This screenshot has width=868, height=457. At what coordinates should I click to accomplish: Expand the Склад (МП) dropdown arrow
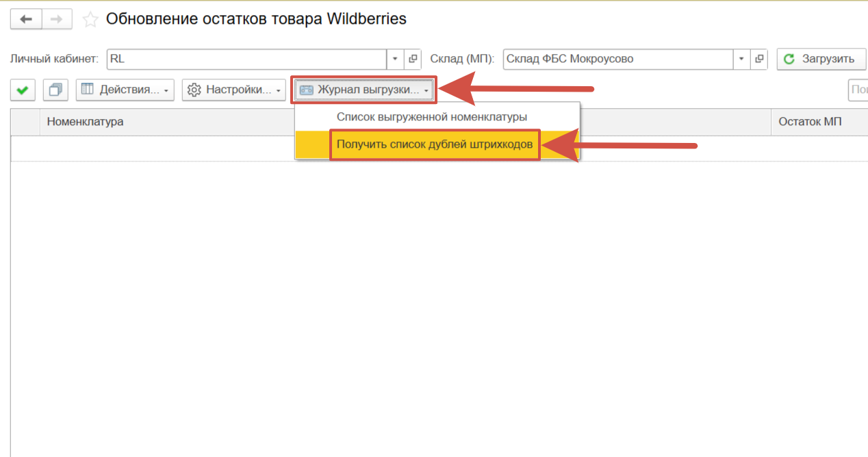tap(742, 59)
